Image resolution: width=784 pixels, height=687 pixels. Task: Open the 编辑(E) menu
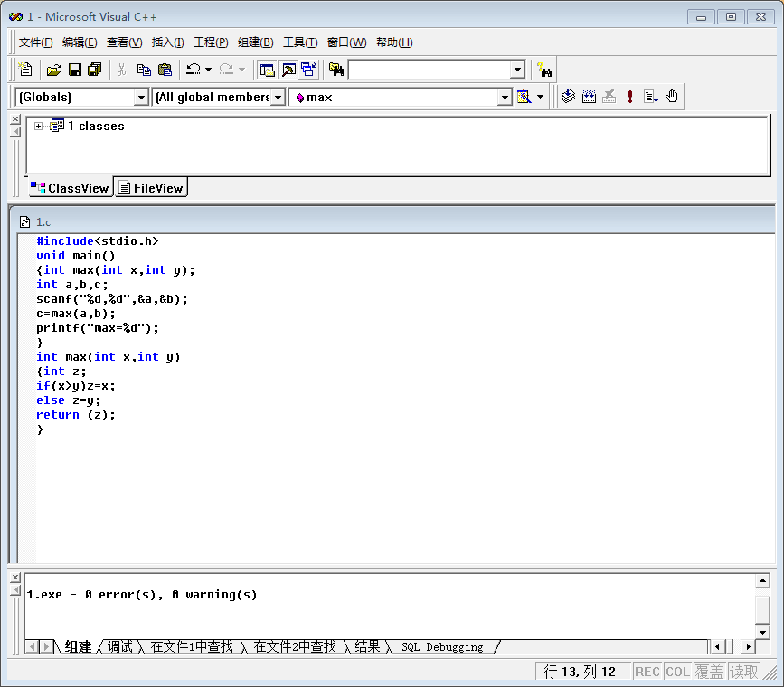[80, 42]
